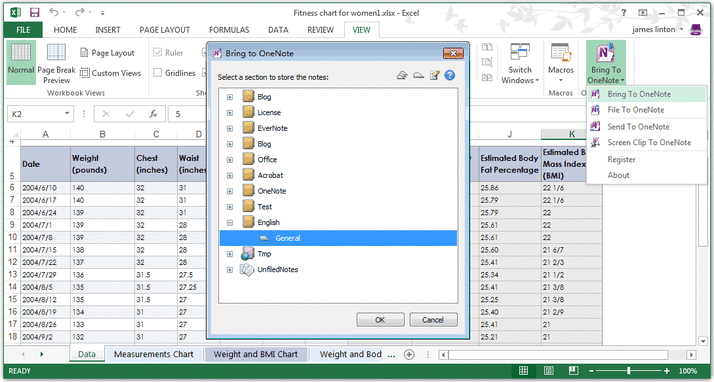
Task: Click the insert function fx icon
Action: coord(153,114)
